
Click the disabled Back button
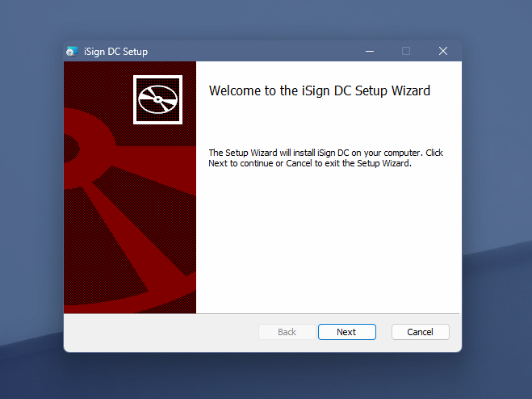(x=287, y=332)
